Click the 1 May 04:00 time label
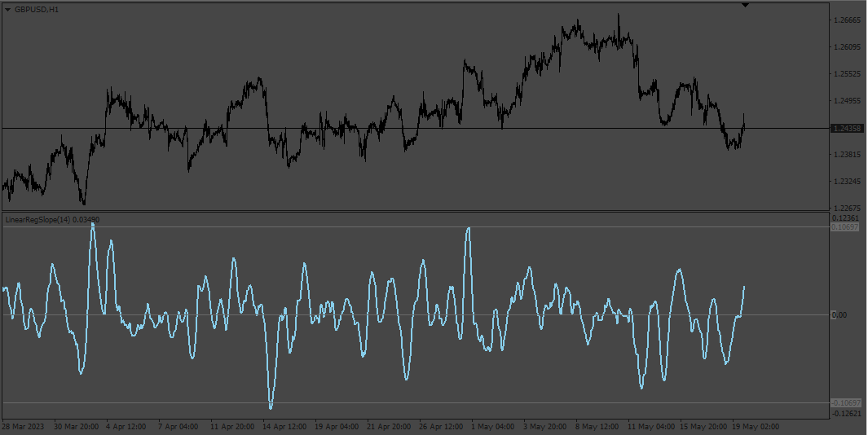The image size is (868, 435). pyautogui.click(x=492, y=427)
